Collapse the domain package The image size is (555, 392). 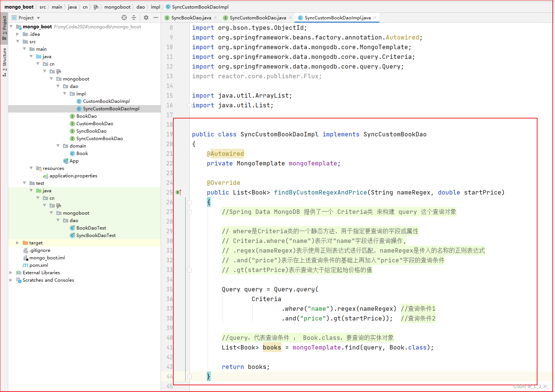[58, 146]
